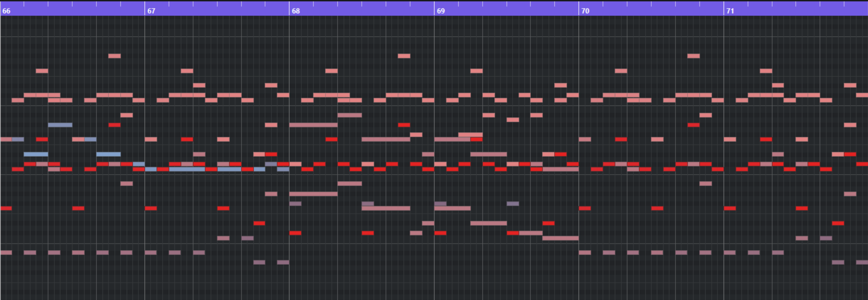This screenshot has height=300, width=868.
Task: Click the bar 67 marker in ruler
Action: click(151, 11)
